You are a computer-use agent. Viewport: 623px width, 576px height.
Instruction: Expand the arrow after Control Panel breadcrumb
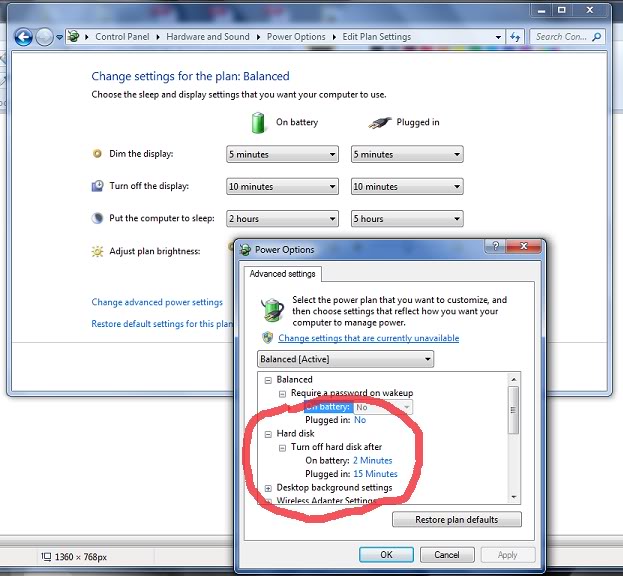(x=158, y=37)
